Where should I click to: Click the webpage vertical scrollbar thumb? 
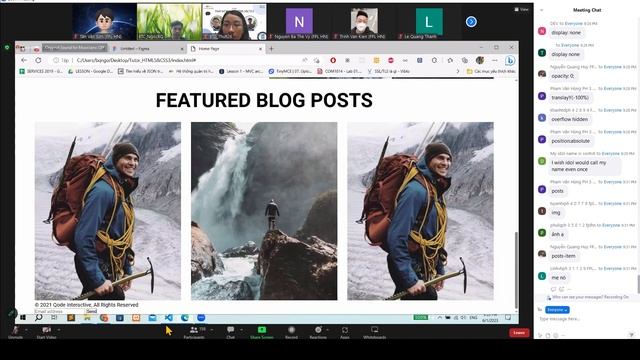click(516, 269)
